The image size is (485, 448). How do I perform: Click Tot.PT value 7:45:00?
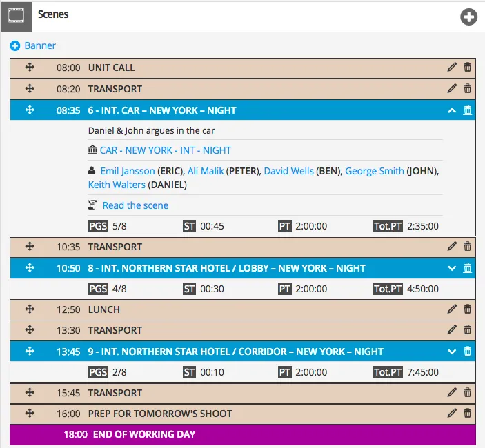pyautogui.click(x=423, y=372)
